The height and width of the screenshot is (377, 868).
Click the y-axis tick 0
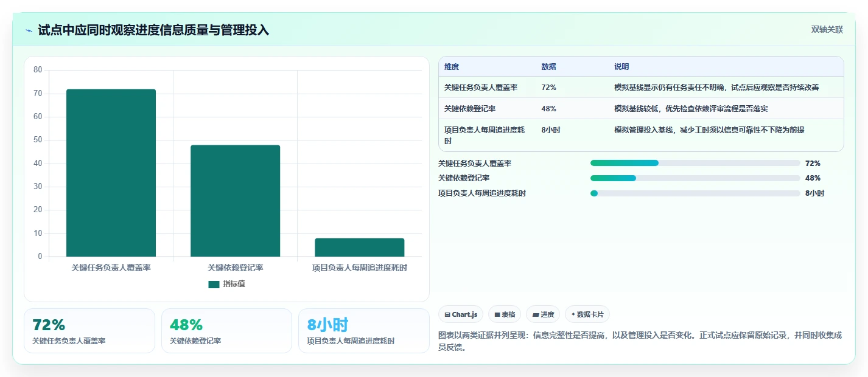click(40, 257)
